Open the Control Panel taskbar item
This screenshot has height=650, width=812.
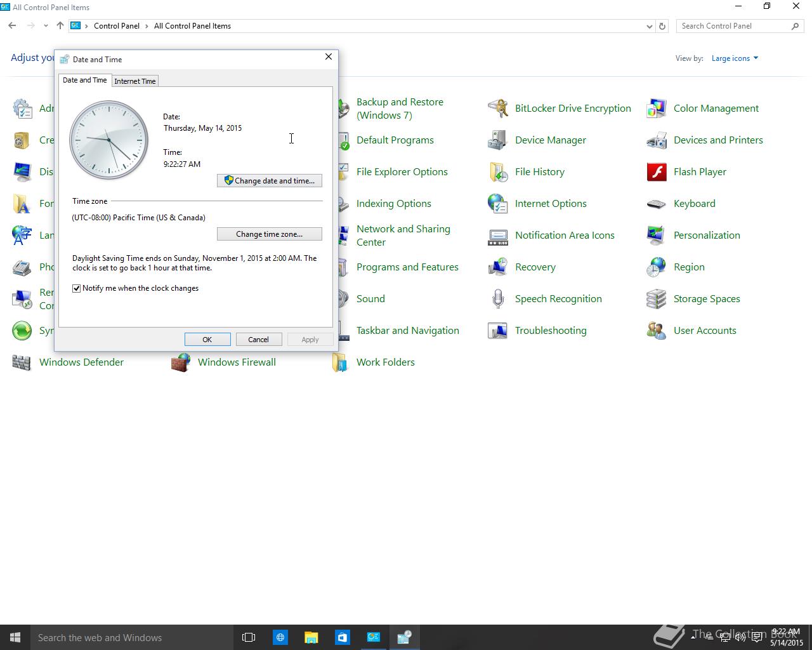373,637
